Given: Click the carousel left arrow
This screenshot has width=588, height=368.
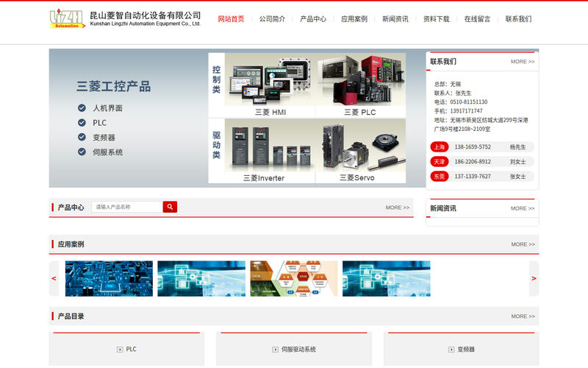Looking at the screenshot, I should pos(54,279).
